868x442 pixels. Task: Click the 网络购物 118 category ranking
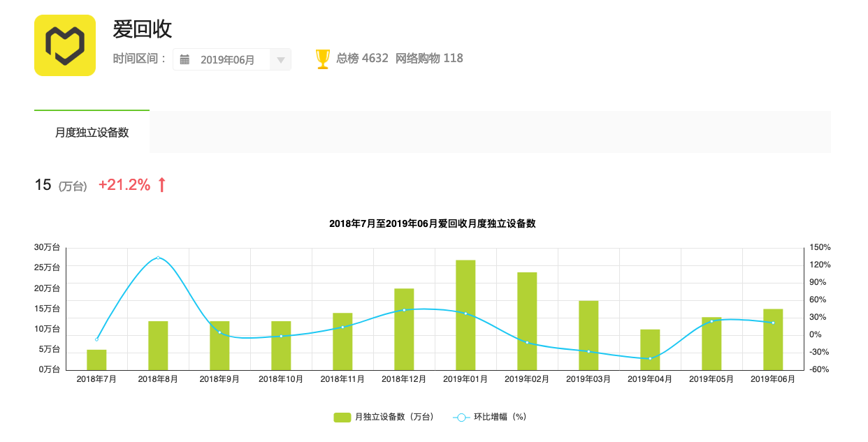click(x=429, y=59)
